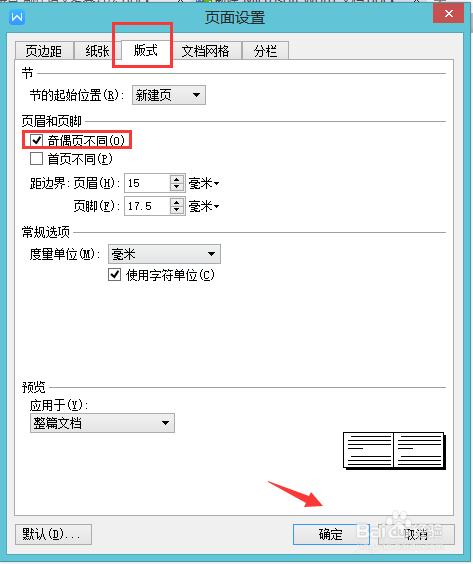The width and height of the screenshot is (473, 564).
Task: Switch to 文档网格 tab
Action: click(205, 51)
